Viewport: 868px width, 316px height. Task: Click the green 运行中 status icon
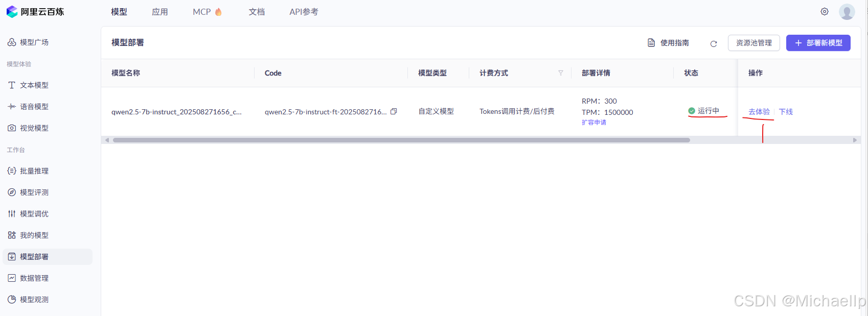[x=692, y=111]
